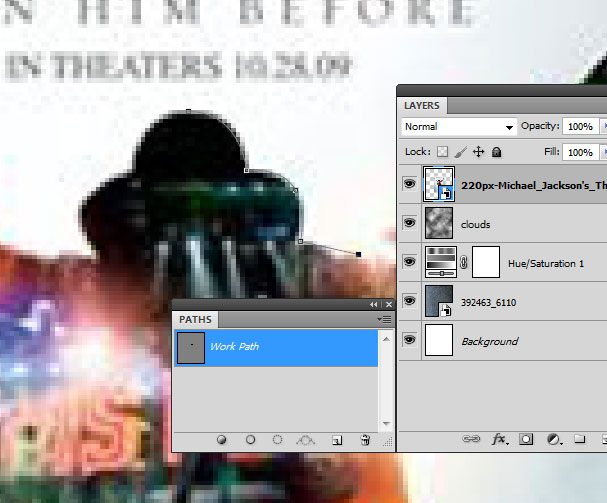Click the filled direction handle point

pos(358,254)
